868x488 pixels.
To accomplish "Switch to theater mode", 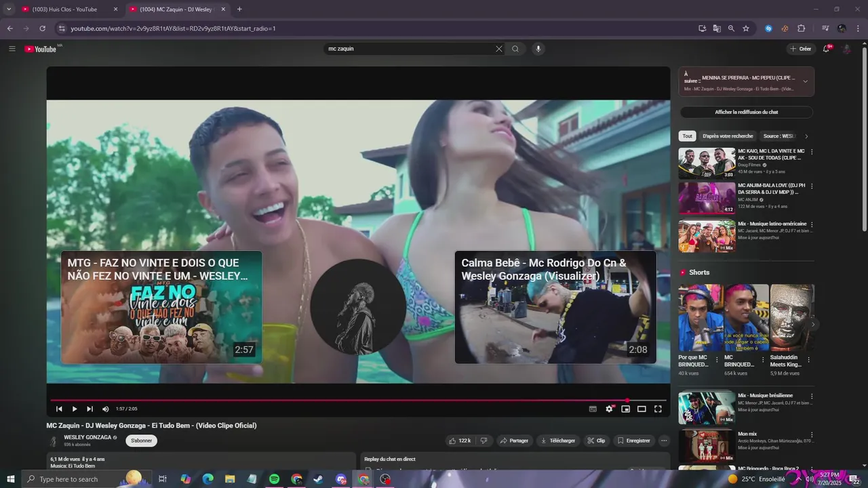I will [642, 409].
